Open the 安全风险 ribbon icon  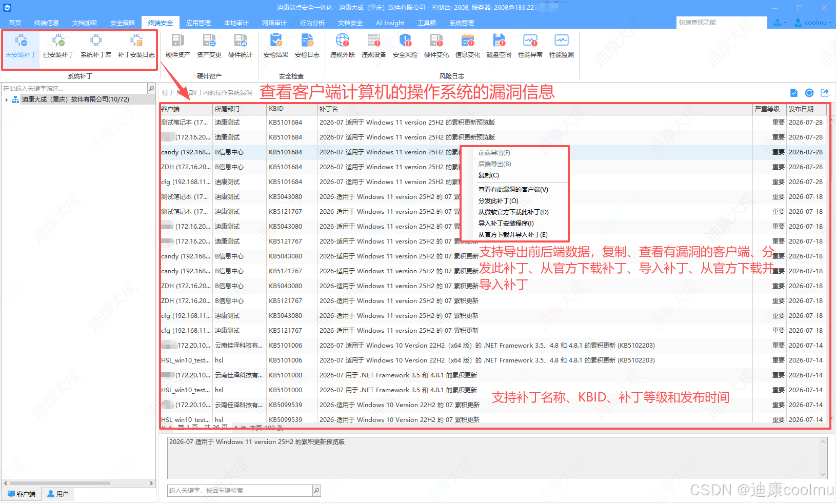[405, 46]
